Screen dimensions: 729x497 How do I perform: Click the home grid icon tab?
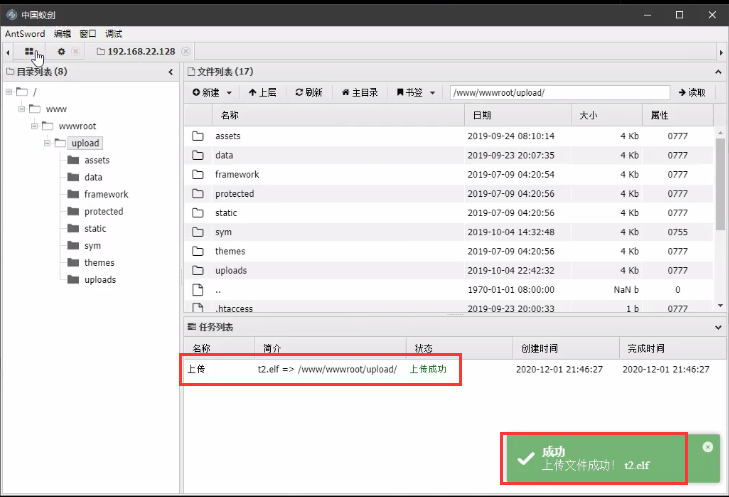tap(30, 51)
